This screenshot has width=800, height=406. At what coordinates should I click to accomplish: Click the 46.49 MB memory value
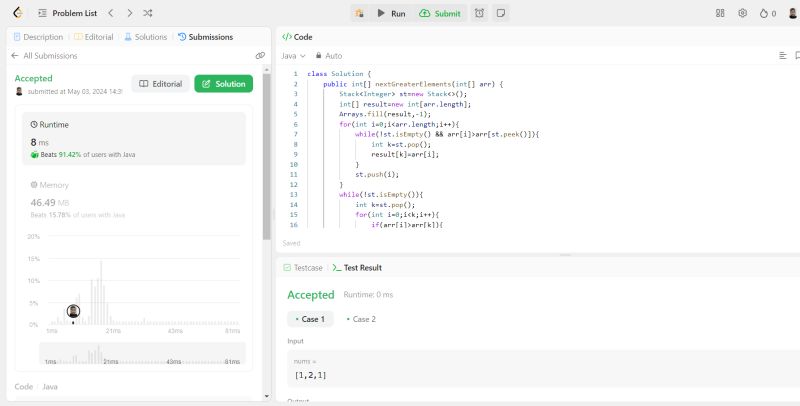[49, 203]
